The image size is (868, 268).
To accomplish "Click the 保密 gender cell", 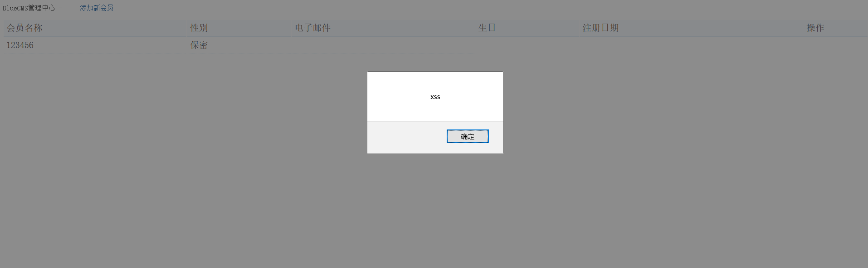I will point(199,45).
